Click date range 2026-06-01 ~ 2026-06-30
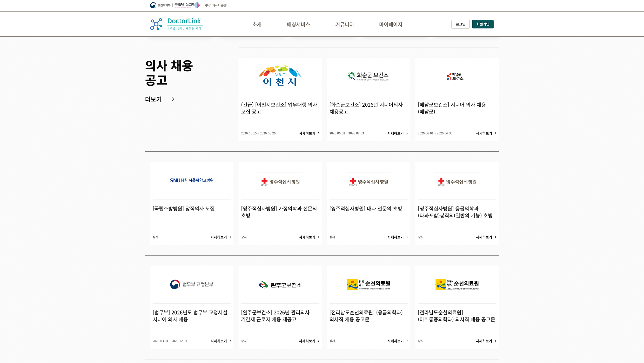The height and width of the screenshot is (363, 644). click(435, 133)
